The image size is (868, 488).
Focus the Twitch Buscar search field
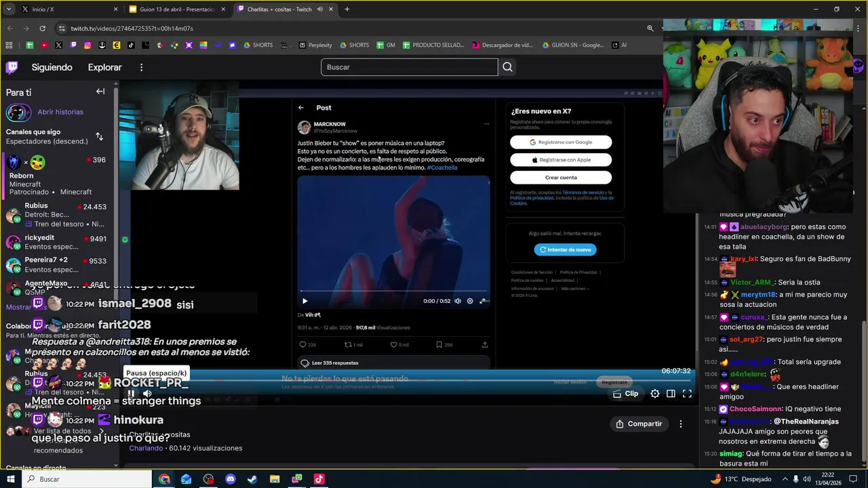[410, 67]
